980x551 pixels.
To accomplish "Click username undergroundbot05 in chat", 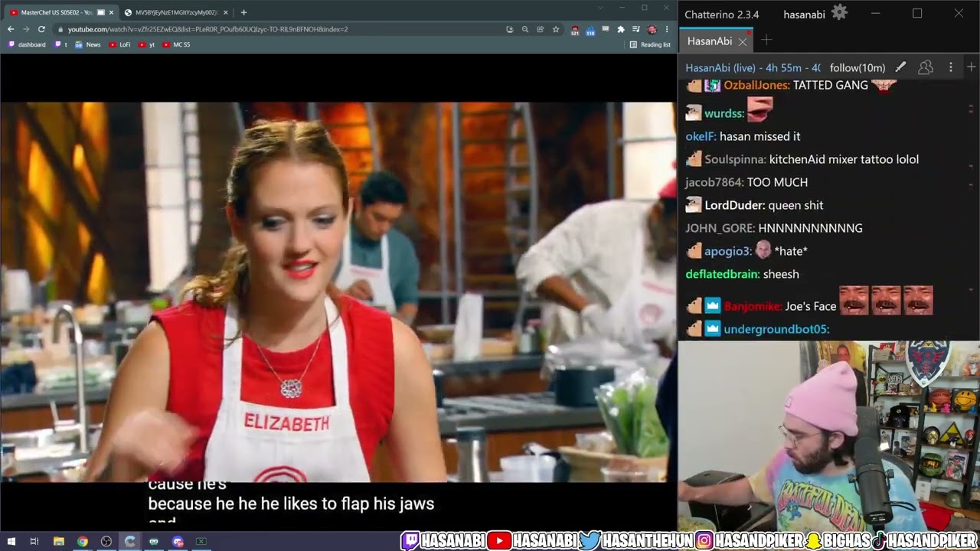I will click(x=776, y=330).
